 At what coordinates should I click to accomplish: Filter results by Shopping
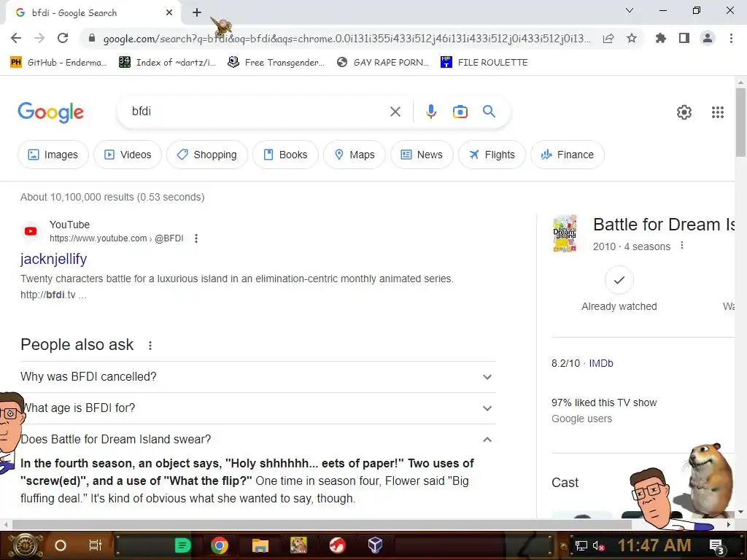(x=206, y=155)
